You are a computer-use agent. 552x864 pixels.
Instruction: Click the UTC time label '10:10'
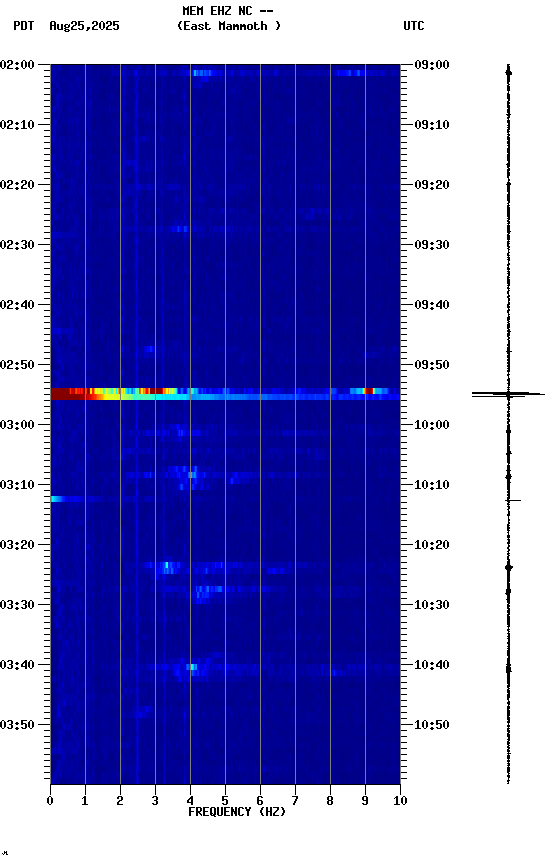click(432, 485)
